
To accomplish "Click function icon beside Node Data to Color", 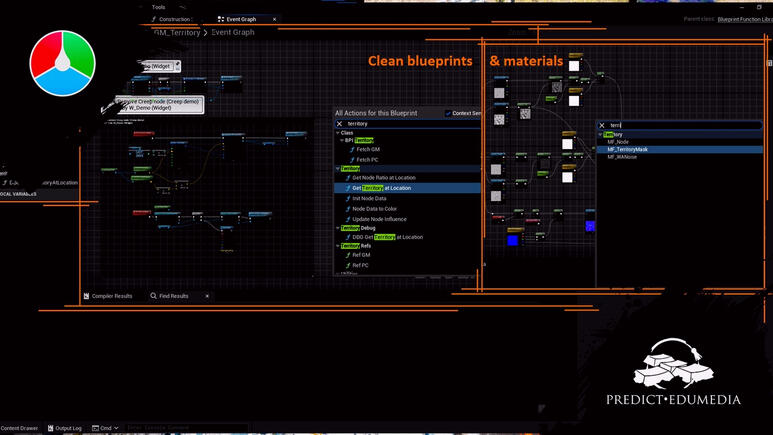I will (x=348, y=209).
